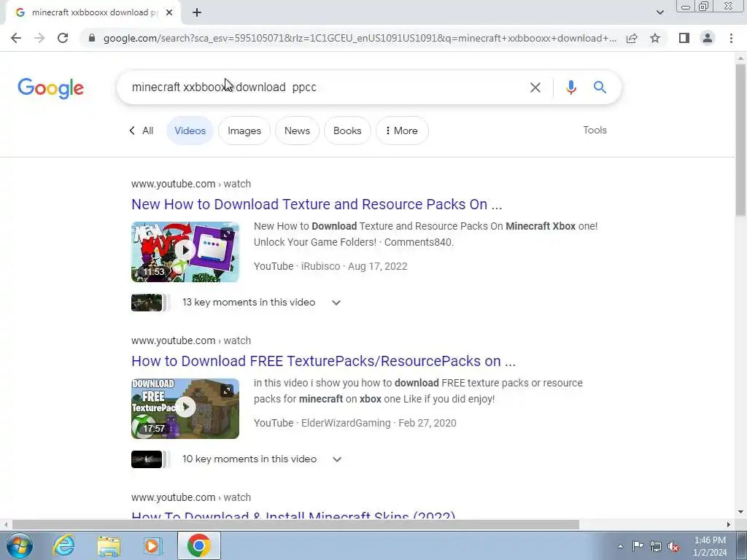Play the 11:53 video thumbnail

[185, 251]
